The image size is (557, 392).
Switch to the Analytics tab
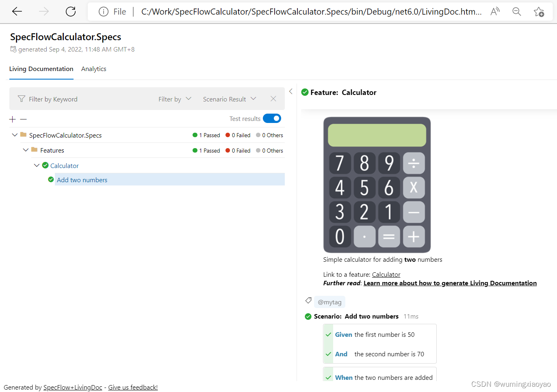[x=94, y=69]
